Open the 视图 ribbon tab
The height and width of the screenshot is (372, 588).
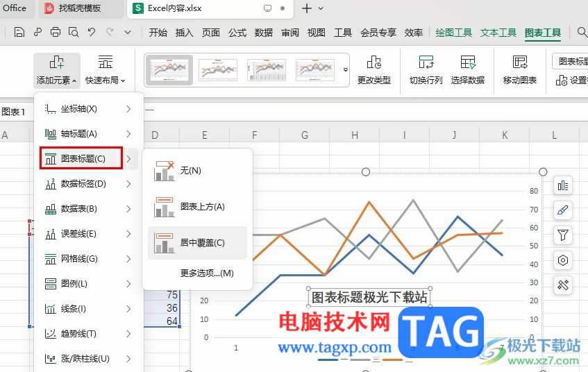pyautogui.click(x=316, y=33)
